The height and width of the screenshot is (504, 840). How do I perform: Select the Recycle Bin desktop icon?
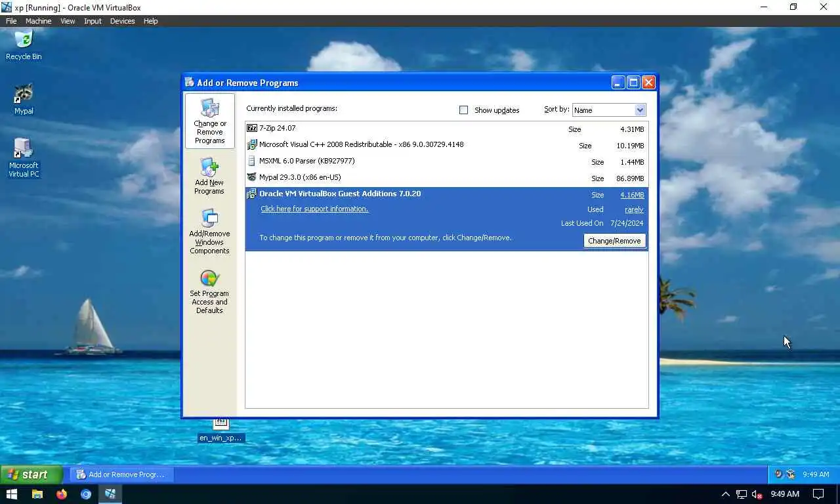click(x=24, y=39)
